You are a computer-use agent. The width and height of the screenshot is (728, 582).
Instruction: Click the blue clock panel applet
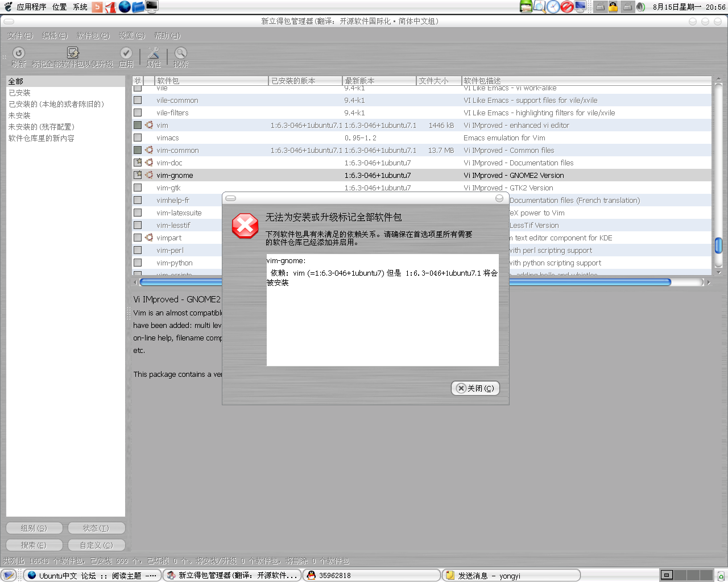coord(553,7)
